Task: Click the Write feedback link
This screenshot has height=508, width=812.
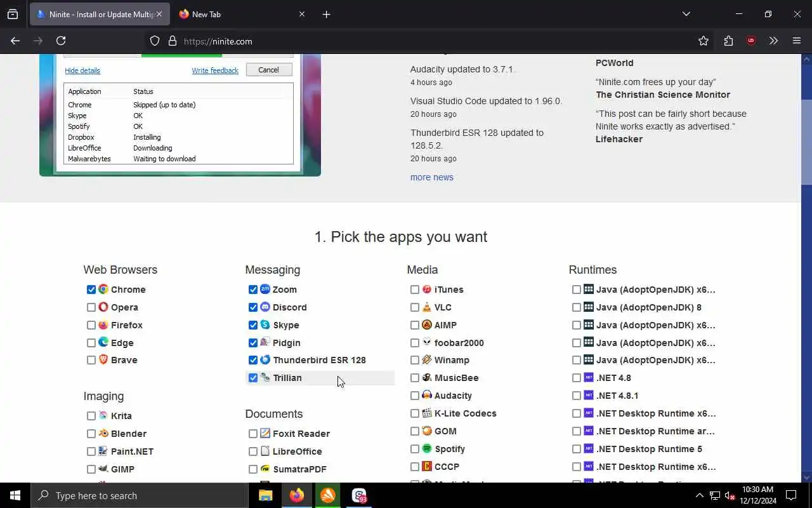Action: (215, 70)
